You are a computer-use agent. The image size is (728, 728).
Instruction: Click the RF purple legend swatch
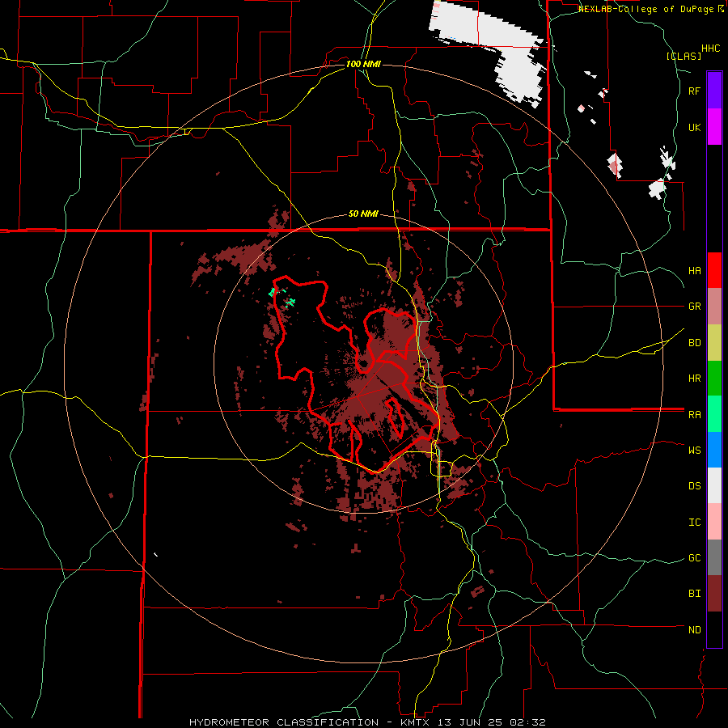714,91
